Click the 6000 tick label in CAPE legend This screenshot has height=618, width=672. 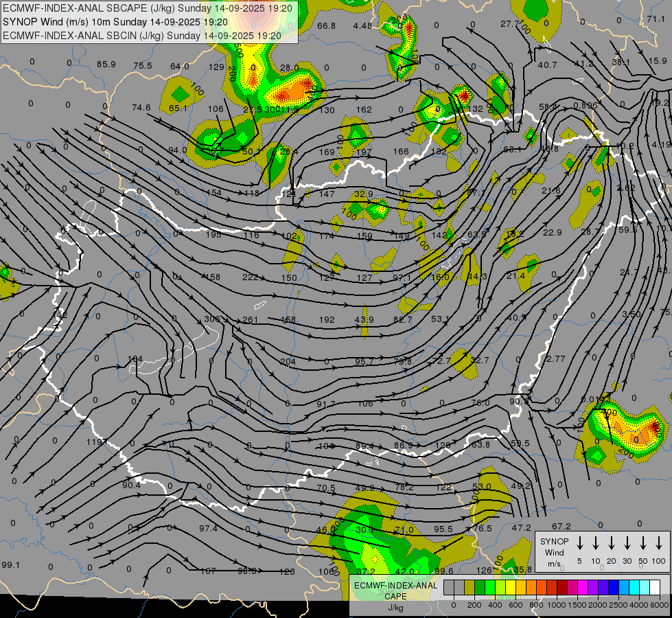660,605
